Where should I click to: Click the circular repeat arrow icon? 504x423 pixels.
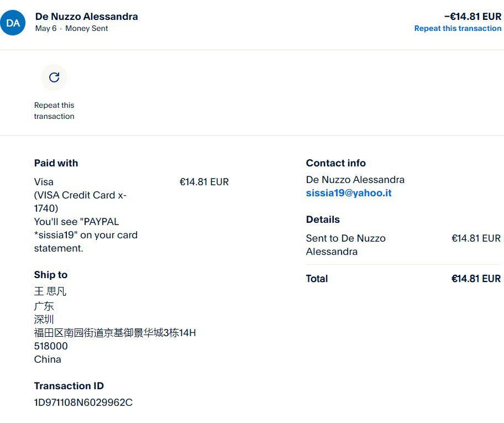click(54, 77)
